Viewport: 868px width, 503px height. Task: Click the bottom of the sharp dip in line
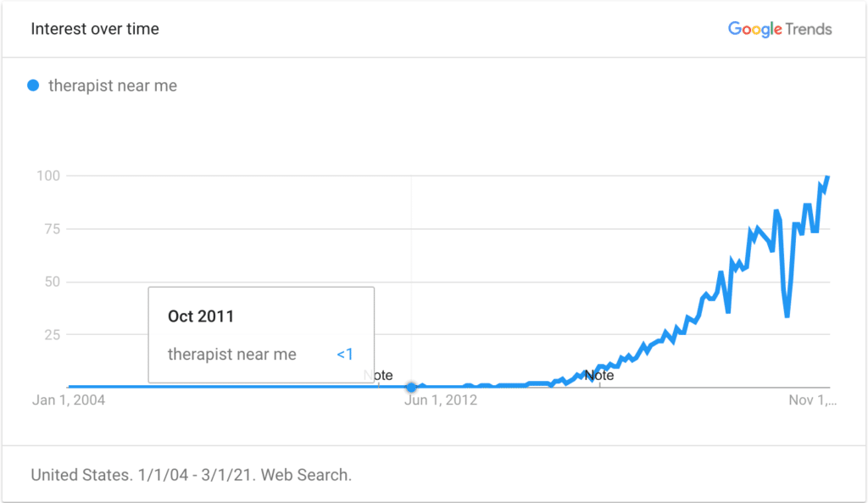point(787,316)
